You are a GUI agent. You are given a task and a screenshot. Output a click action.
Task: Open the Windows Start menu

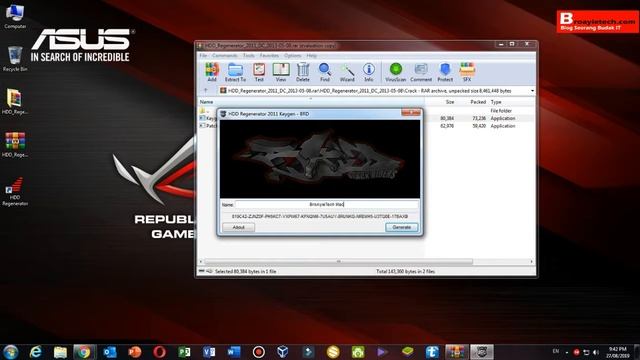point(11,351)
